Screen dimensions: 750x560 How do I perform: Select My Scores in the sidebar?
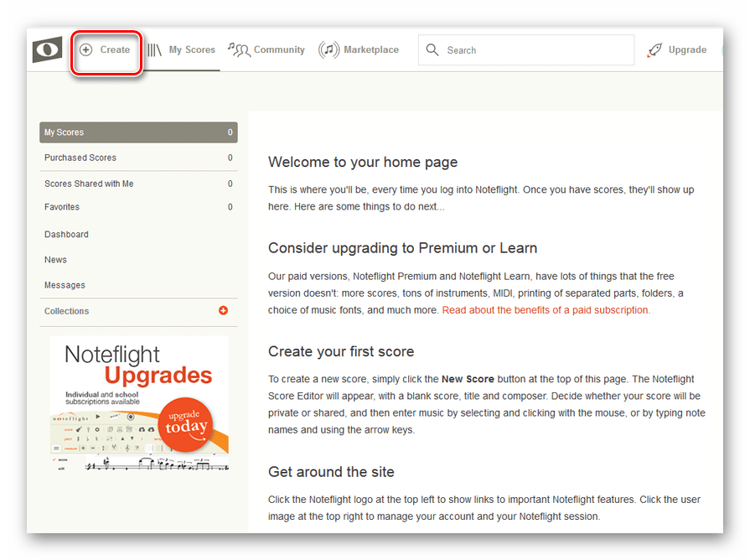coord(138,132)
